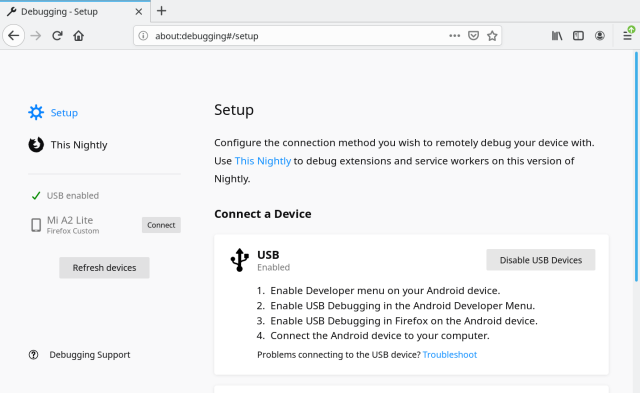Image resolution: width=640 pixels, height=393 pixels.
Task: Close the Debugging - Setup tab
Action: coord(139,12)
